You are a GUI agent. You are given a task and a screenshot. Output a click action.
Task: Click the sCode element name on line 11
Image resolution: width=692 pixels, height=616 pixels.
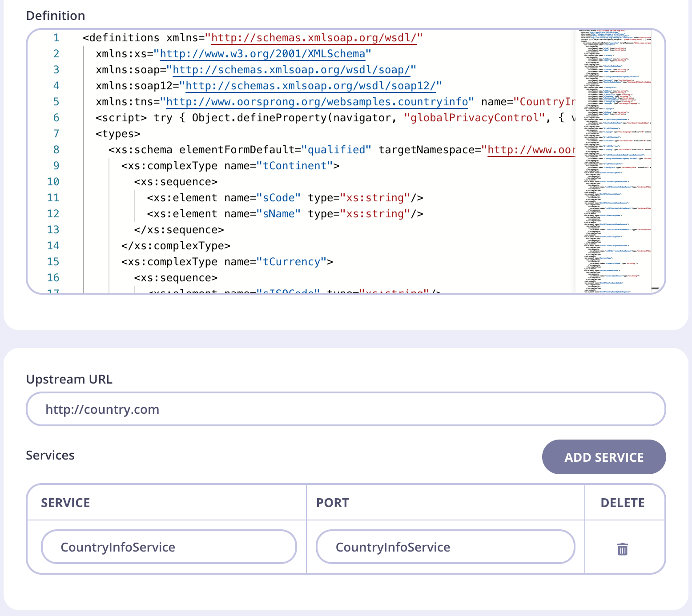(x=279, y=198)
